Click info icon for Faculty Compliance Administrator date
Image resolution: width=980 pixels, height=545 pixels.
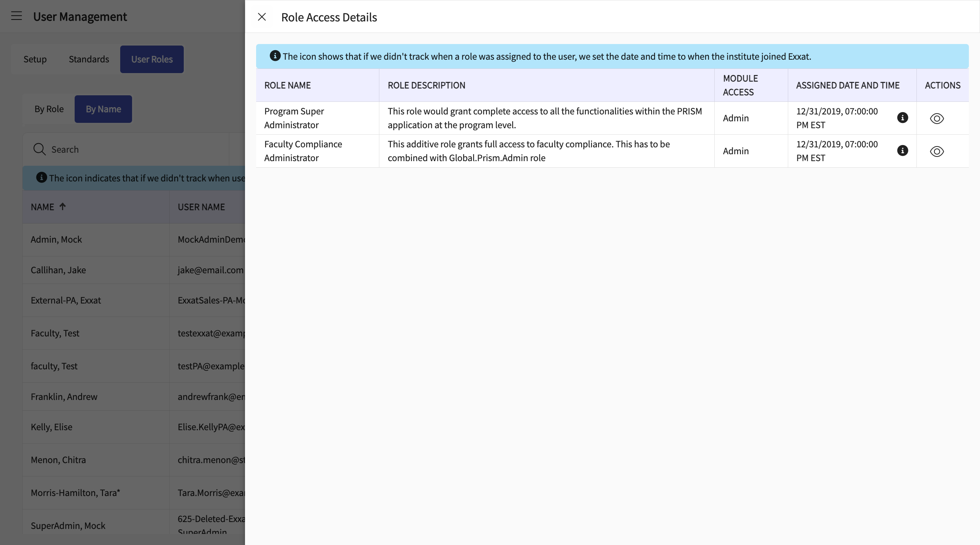902,150
